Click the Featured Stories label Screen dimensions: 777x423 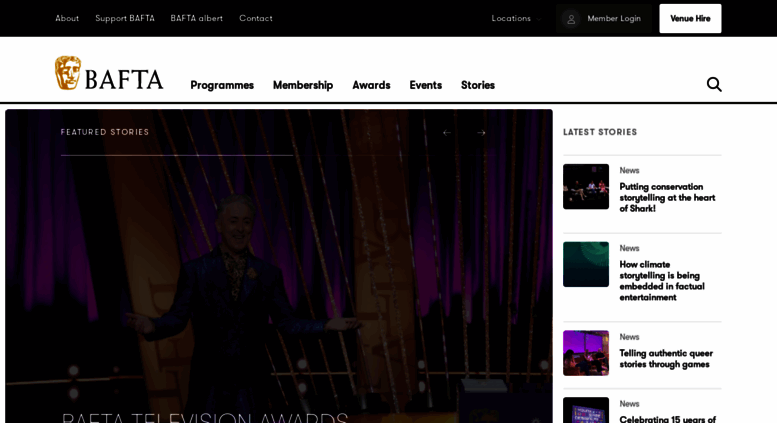pyautogui.click(x=105, y=132)
